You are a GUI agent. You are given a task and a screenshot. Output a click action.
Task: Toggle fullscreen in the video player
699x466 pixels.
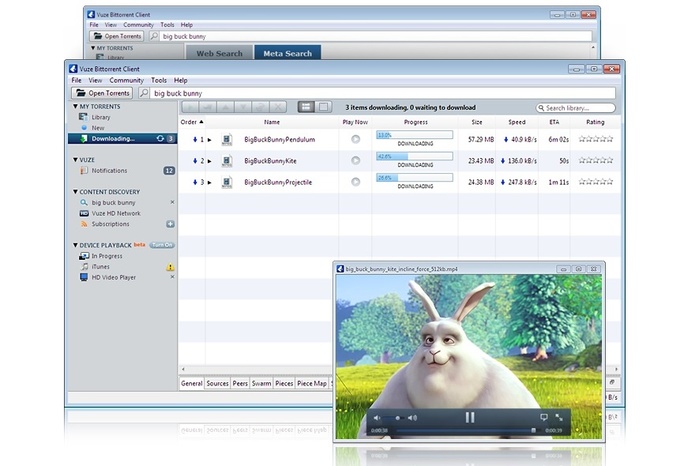[559, 417]
